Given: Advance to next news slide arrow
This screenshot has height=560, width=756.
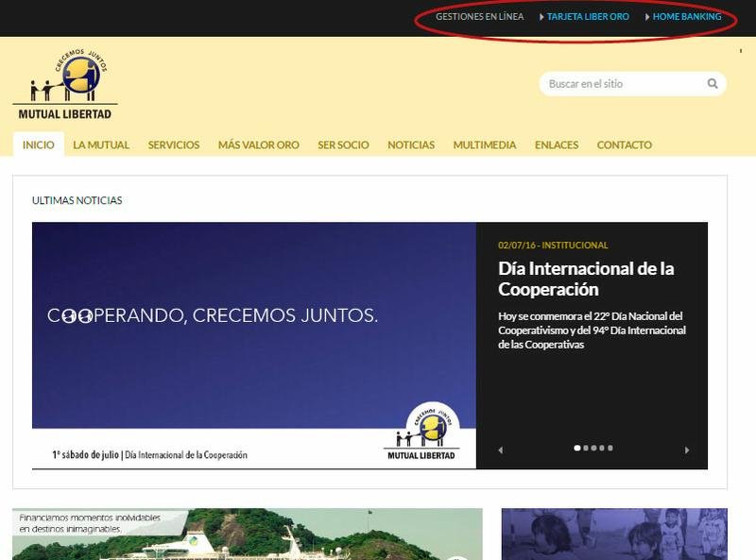Looking at the screenshot, I should pyautogui.click(x=687, y=450).
